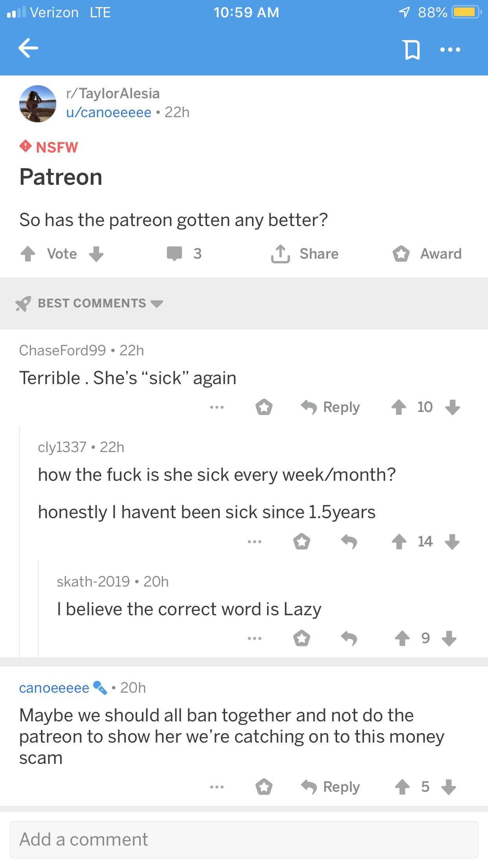
Task: Tap the back arrow in header
Action: (28, 48)
